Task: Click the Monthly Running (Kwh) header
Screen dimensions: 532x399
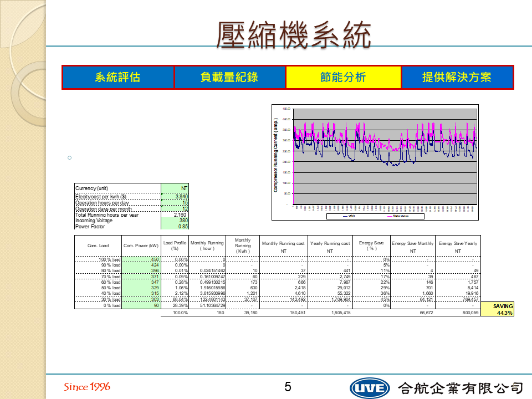Action: pos(243,245)
